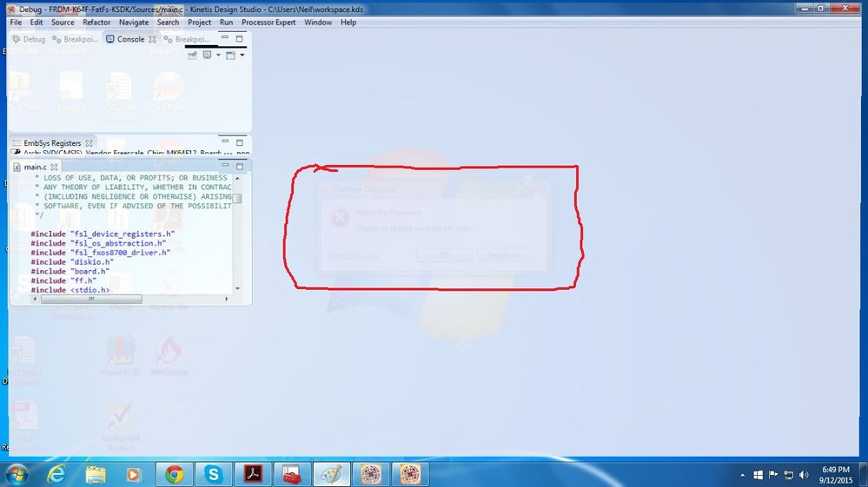Viewport: 868px width, 487px height.
Task: Click the line including "fsl_os_abstraction.h"
Action: 98,243
